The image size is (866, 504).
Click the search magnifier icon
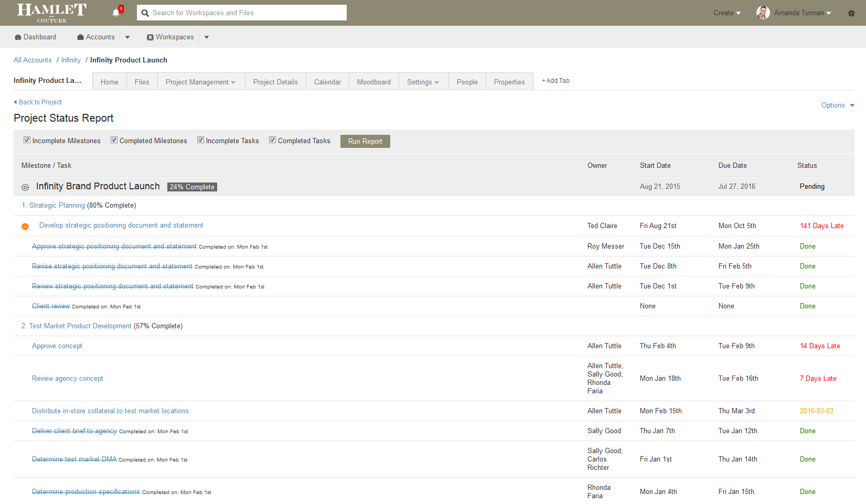[x=145, y=13]
